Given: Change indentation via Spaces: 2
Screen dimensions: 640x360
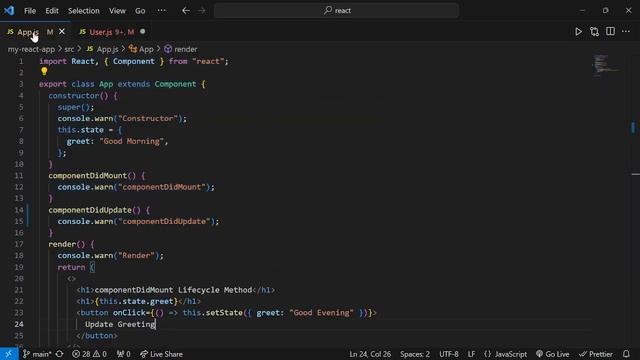Looking at the screenshot, I should pyautogui.click(x=415, y=354).
